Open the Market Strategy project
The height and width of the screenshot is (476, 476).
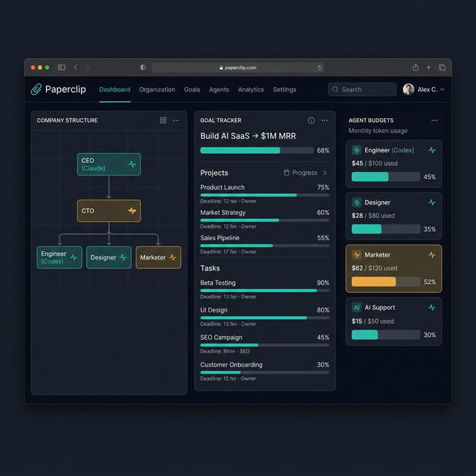click(x=223, y=213)
